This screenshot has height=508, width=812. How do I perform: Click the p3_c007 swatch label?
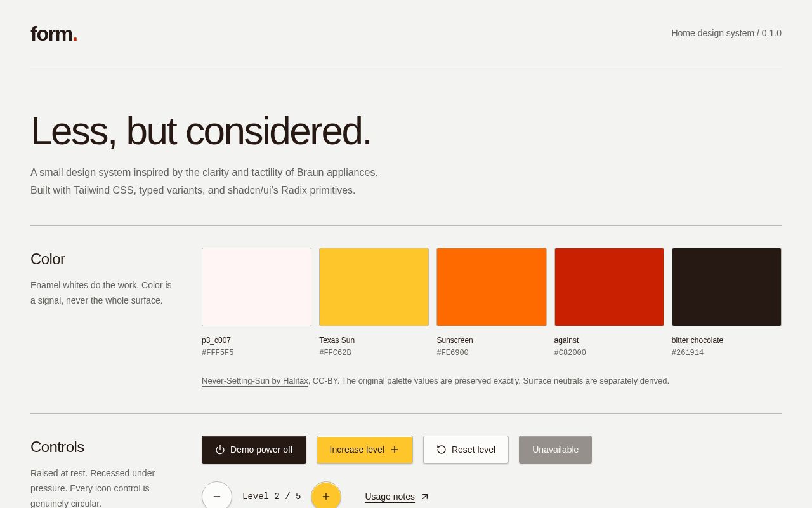tap(216, 340)
